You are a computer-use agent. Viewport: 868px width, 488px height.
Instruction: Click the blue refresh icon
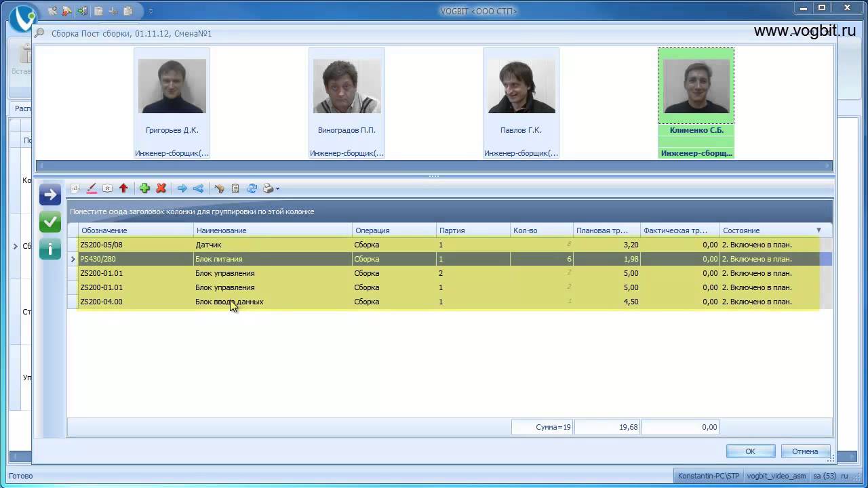[x=252, y=188]
